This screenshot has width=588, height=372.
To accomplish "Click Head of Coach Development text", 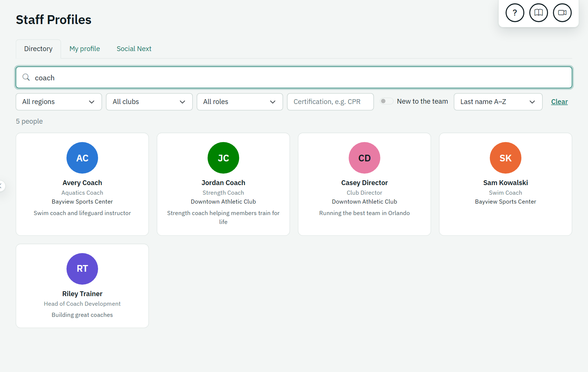I will click(82, 304).
